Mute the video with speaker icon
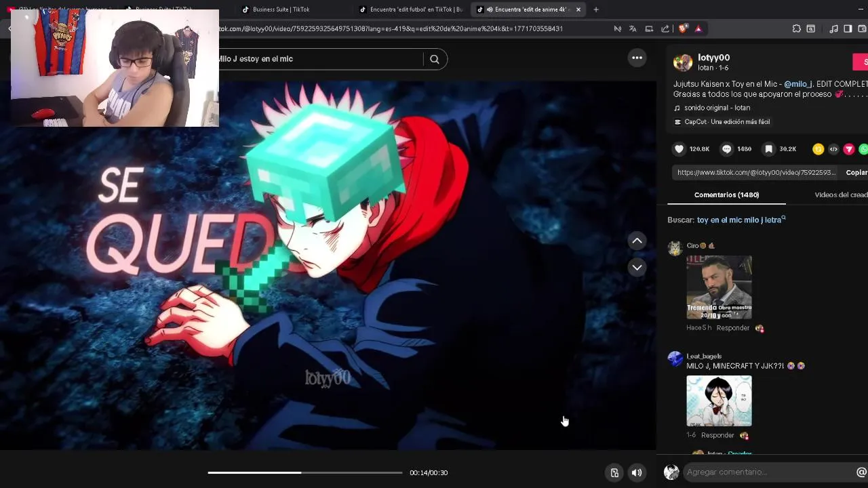 637,473
